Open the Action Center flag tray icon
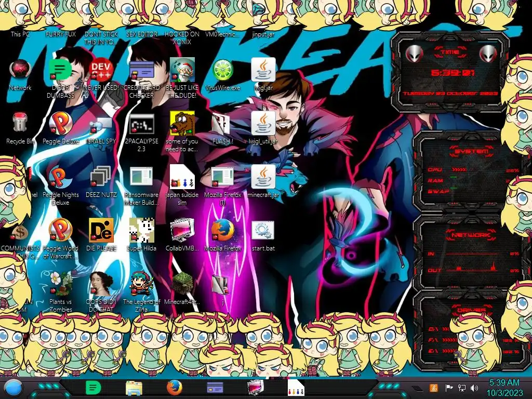The image size is (532, 399). click(449, 388)
